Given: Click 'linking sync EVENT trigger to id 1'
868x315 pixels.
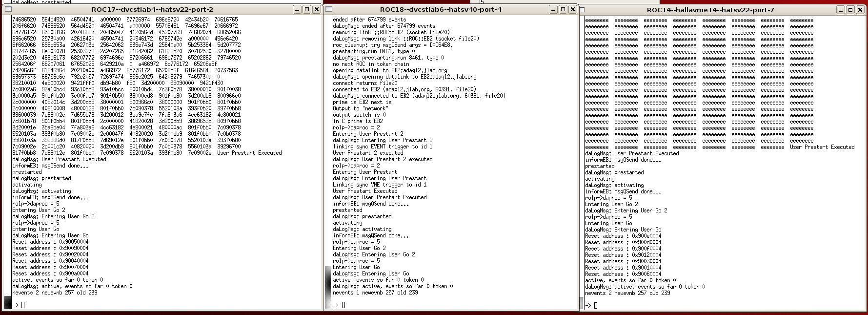Looking at the screenshot, I should tap(383, 147).
